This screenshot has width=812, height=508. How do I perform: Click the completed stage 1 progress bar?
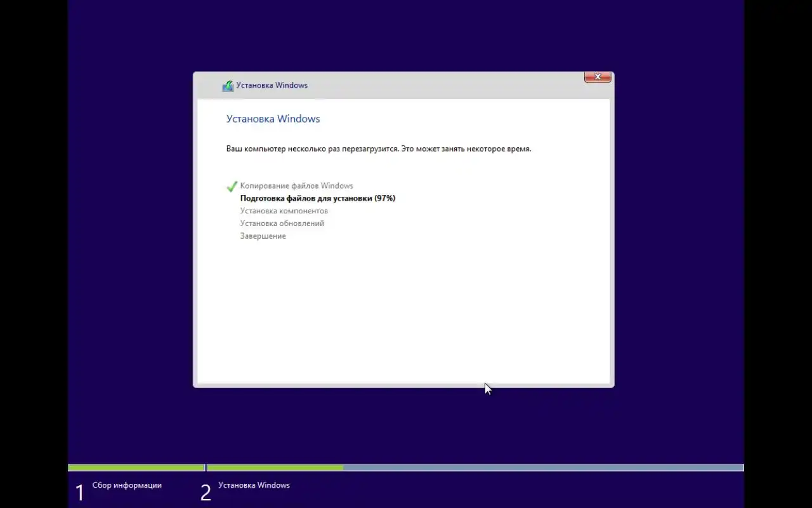[136, 468]
